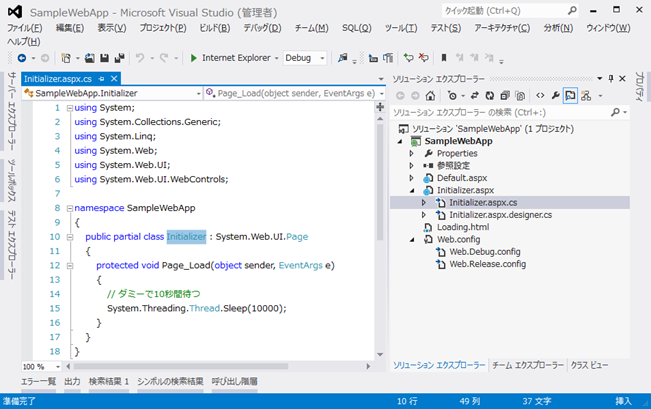Click the Save All icon
This screenshot has height=409, width=651.
(120, 58)
